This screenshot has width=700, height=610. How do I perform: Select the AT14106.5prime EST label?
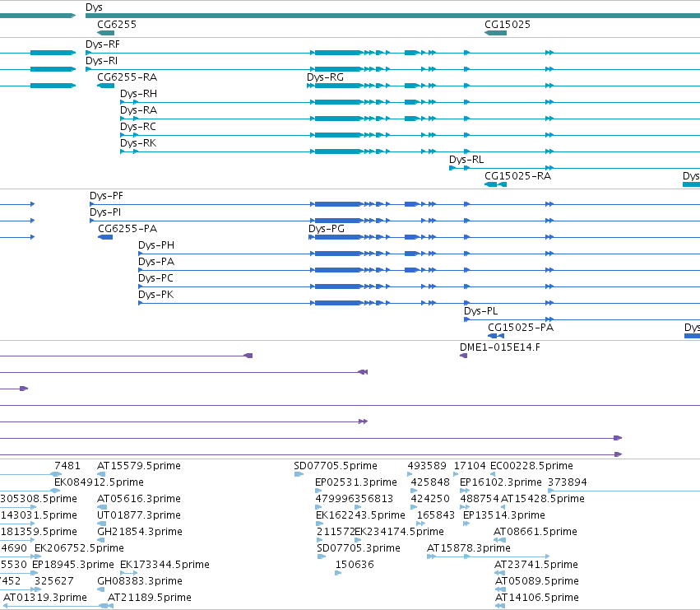[x=537, y=598]
